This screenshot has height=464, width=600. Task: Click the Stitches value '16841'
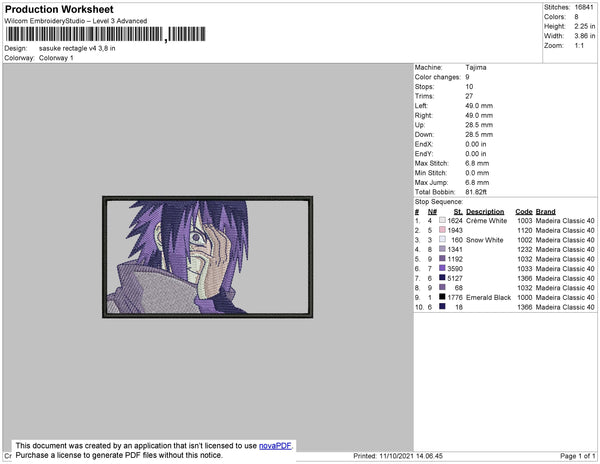point(584,7)
